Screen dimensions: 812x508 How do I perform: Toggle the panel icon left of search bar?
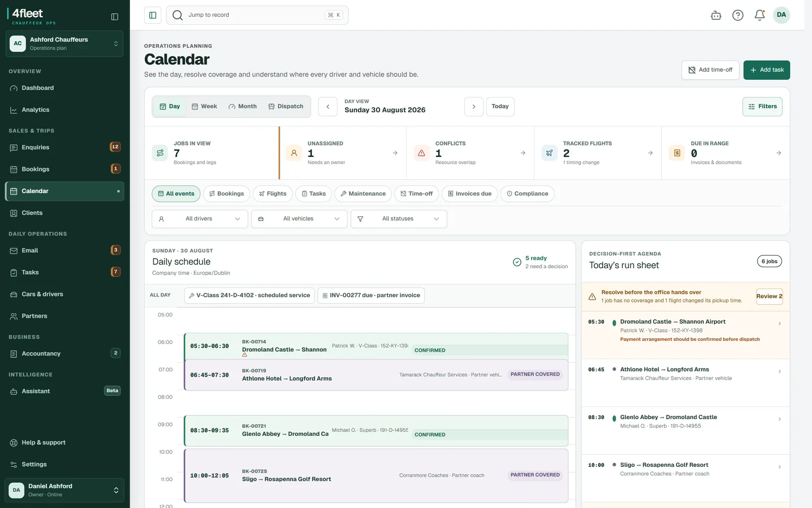153,15
